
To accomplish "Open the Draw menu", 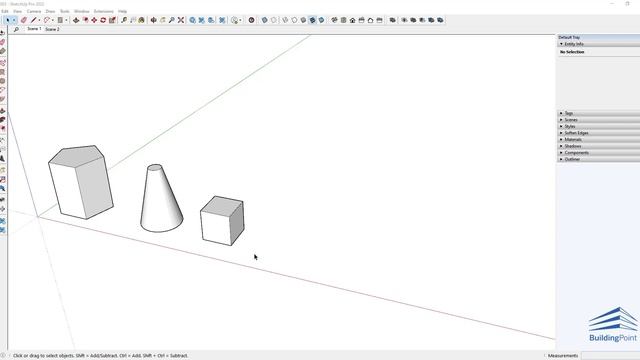I will (x=50, y=11).
